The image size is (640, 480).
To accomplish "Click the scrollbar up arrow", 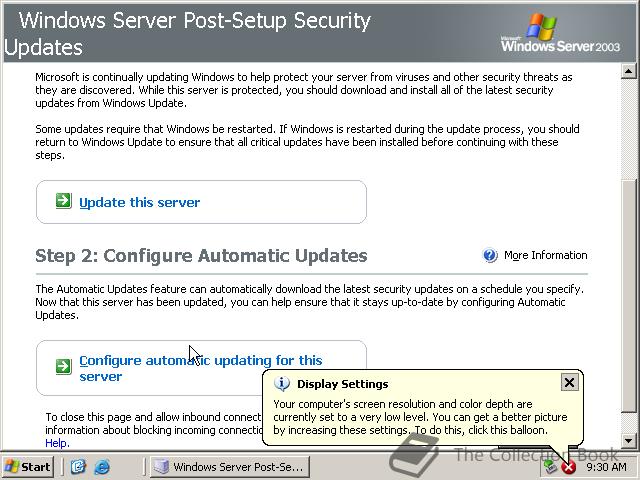I will [629, 71].
